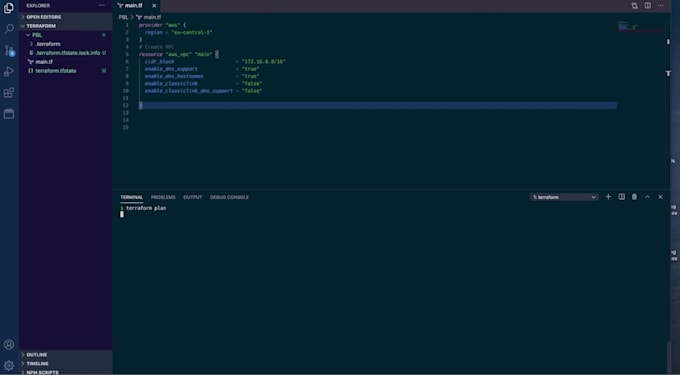Open the Run and Debug view
This screenshot has height=375, width=680.
point(9,72)
